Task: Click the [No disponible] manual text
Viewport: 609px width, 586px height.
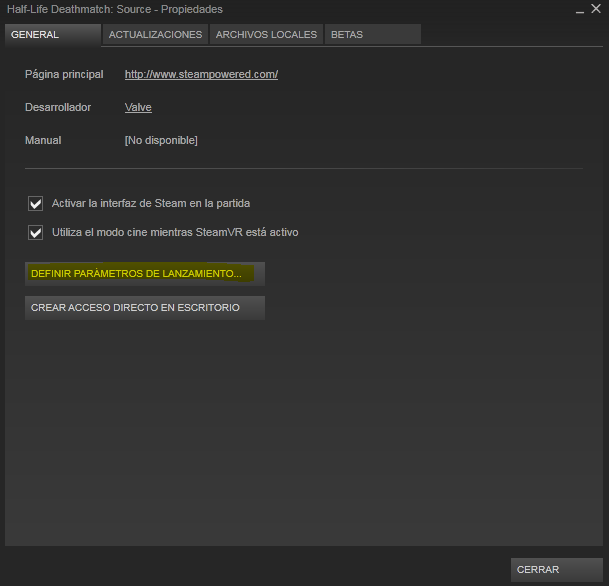Action: [161, 140]
